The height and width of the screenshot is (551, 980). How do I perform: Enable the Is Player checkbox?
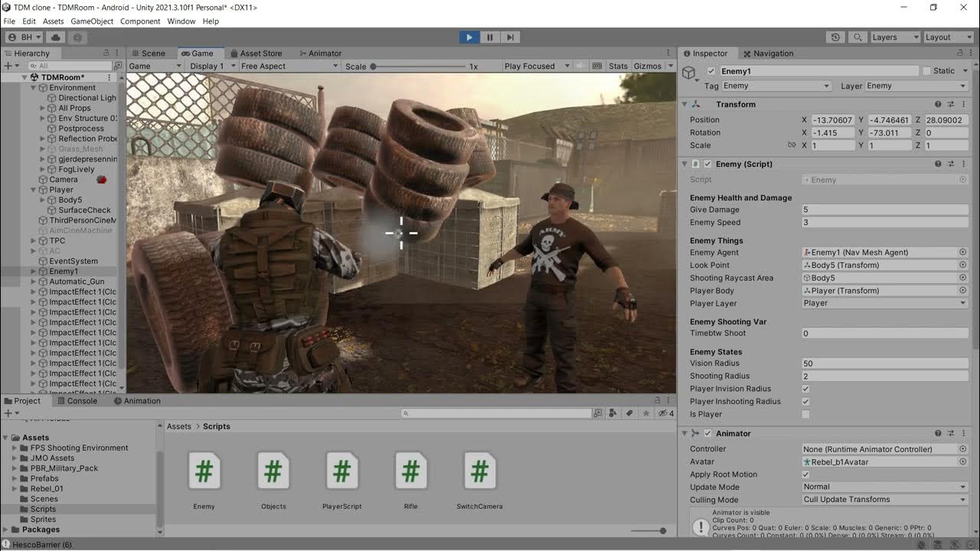[805, 415]
